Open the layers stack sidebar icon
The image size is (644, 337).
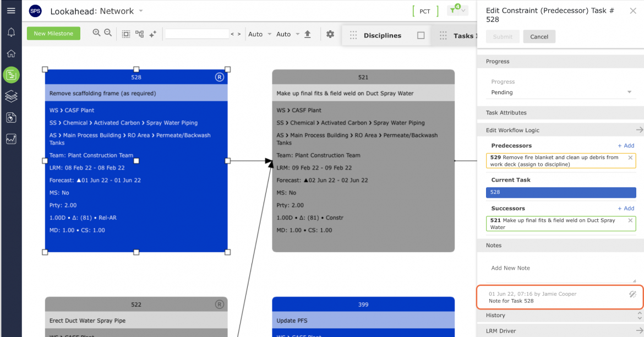pos(11,96)
